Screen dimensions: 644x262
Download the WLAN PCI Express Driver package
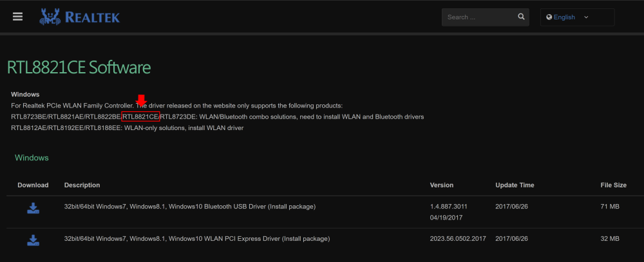click(33, 240)
